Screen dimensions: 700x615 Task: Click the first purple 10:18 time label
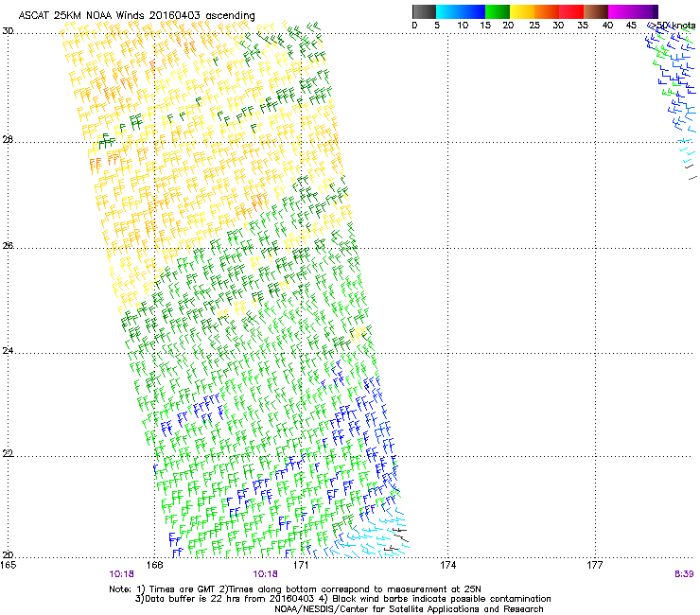pos(121,574)
